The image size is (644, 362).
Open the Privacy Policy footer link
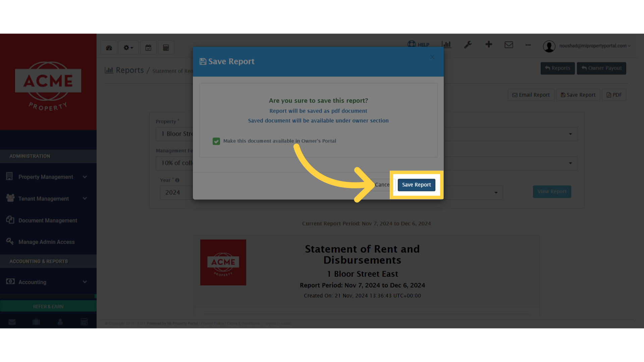click(212, 323)
